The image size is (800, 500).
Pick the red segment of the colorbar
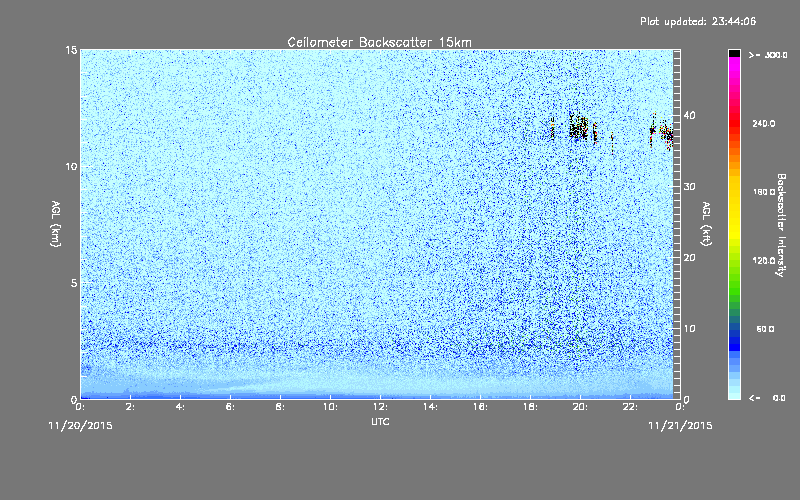click(734, 125)
